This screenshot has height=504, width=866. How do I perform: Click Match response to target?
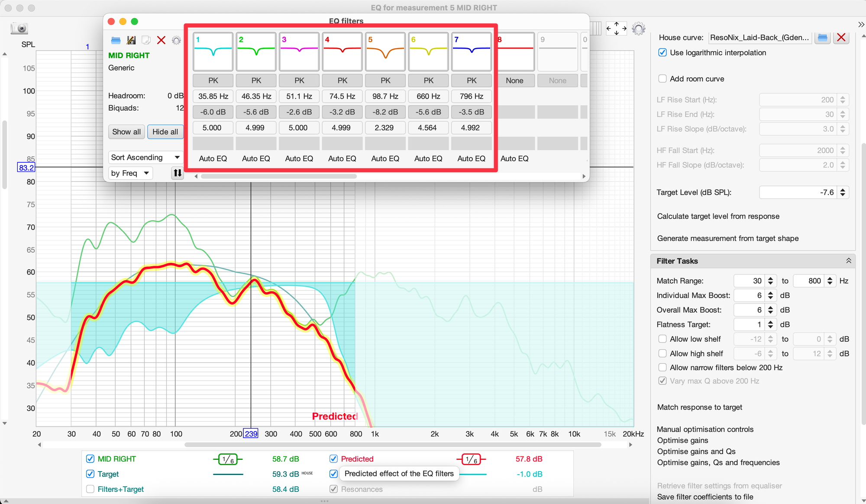coord(699,407)
